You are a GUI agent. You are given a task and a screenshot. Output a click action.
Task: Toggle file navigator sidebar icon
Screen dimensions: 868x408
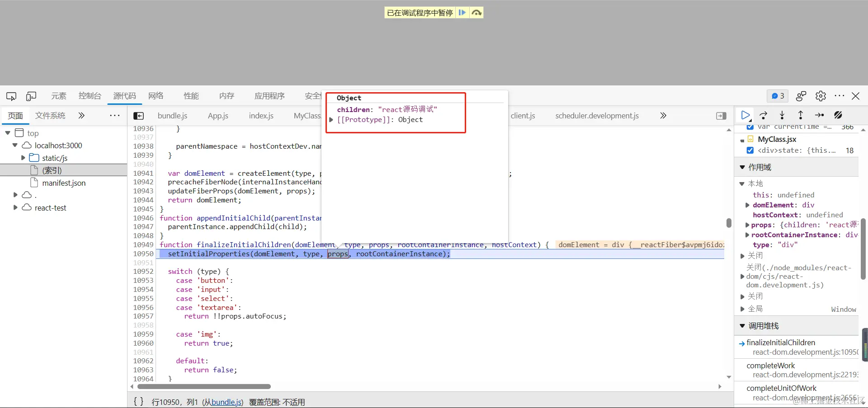point(139,116)
